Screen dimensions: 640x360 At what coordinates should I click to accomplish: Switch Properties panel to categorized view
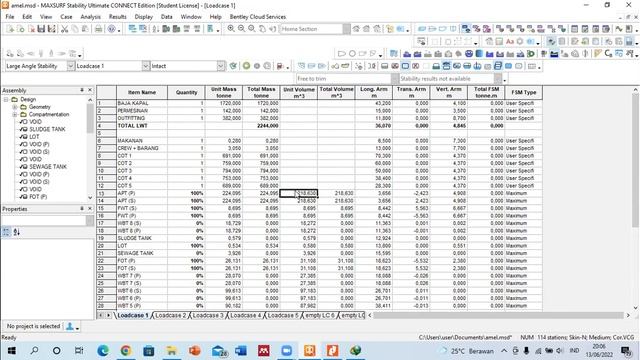(6, 232)
